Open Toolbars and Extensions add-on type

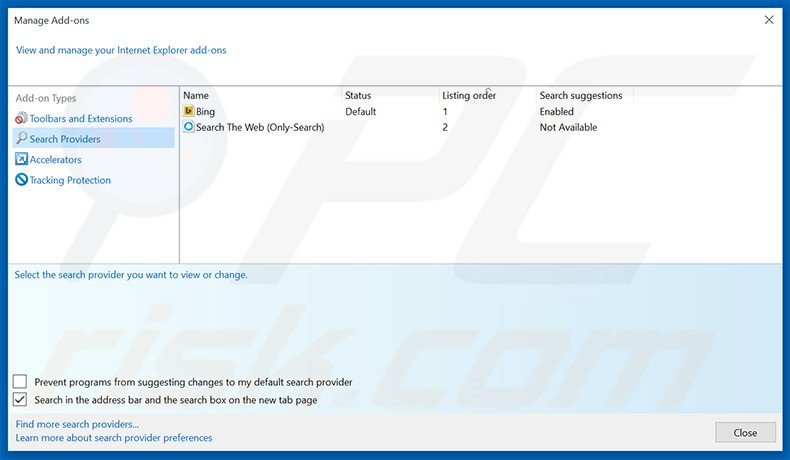pyautogui.click(x=81, y=118)
